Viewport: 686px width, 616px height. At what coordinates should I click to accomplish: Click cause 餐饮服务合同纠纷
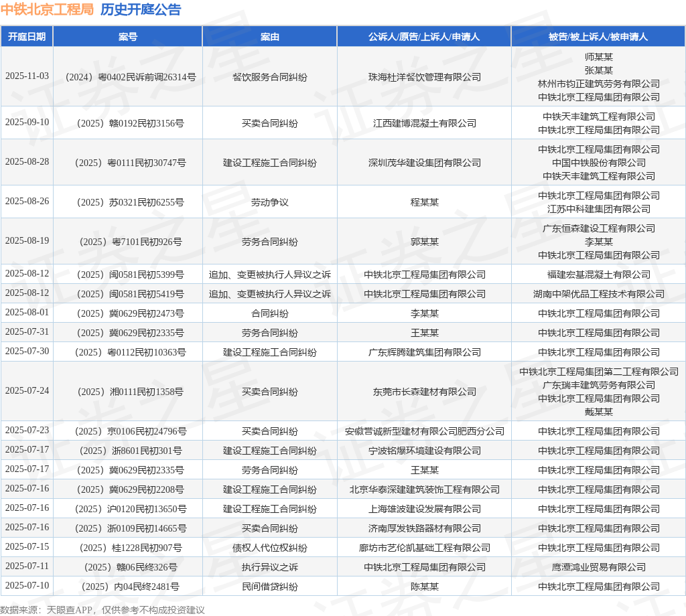pos(269,77)
